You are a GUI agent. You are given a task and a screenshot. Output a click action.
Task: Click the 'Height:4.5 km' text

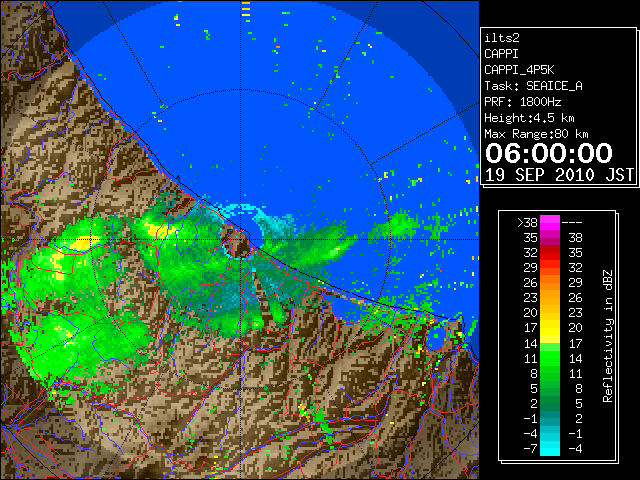529,118
